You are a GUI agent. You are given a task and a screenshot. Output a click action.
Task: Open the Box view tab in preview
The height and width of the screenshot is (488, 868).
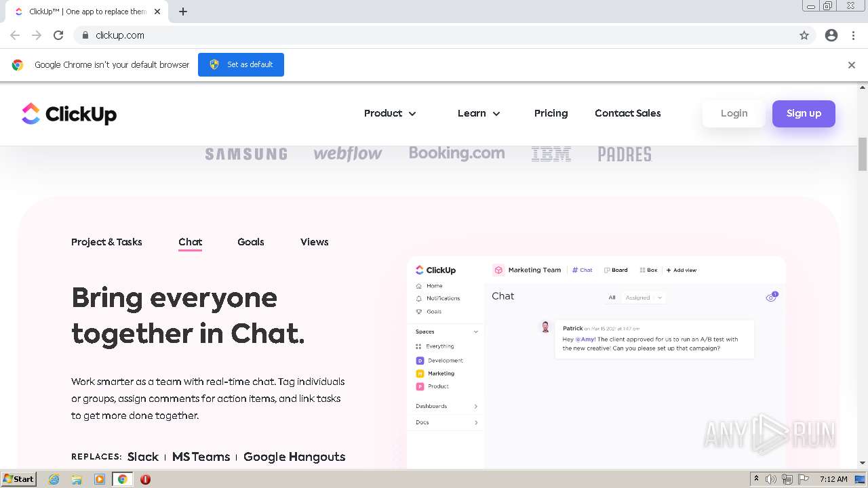pyautogui.click(x=649, y=270)
